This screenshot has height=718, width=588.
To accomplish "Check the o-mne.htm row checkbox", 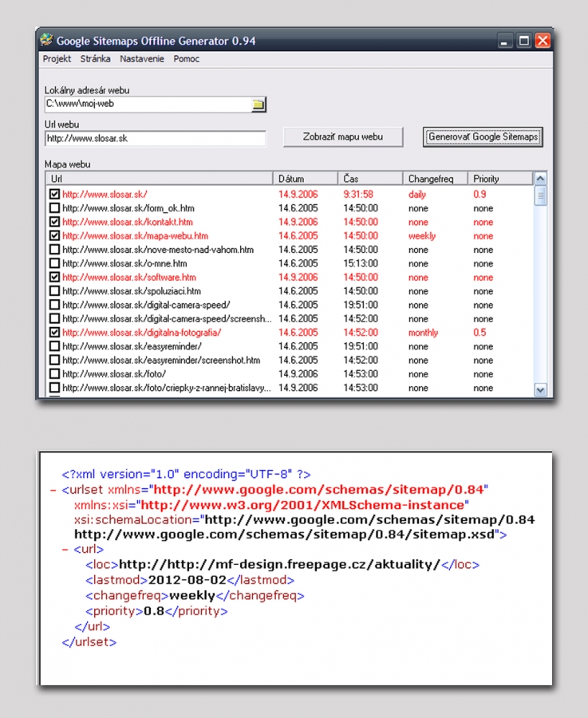I will coord(54,263).
